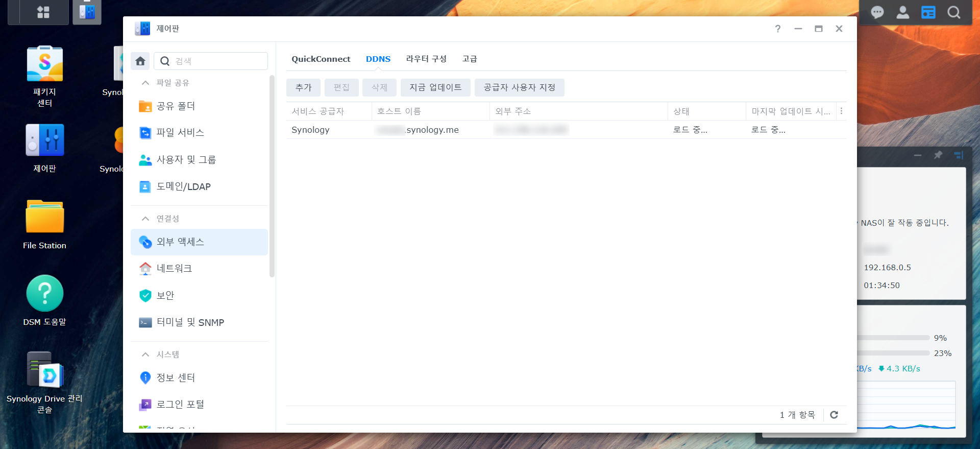
Task: Open the Main Menu grid icon
Action: click(x=43, y=12)
